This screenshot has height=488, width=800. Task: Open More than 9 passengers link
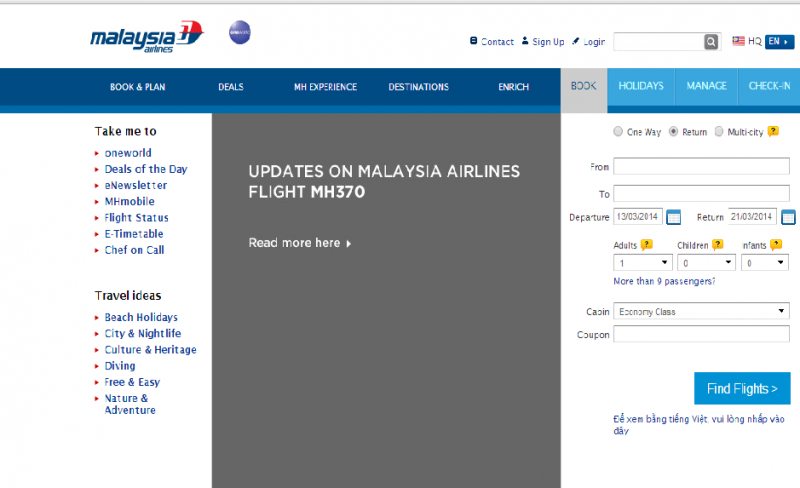point(664,281)
